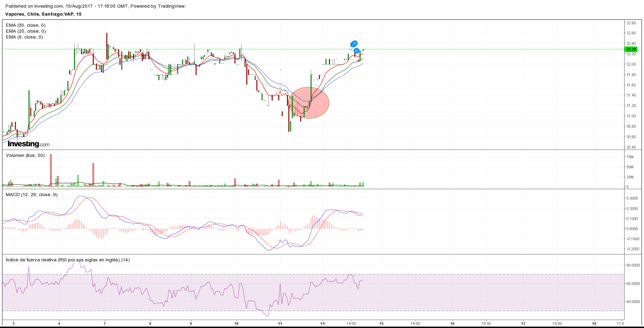644x328 pixels.
Task: Click the 30.80 price axis label
Action: [x=631, y=126]
